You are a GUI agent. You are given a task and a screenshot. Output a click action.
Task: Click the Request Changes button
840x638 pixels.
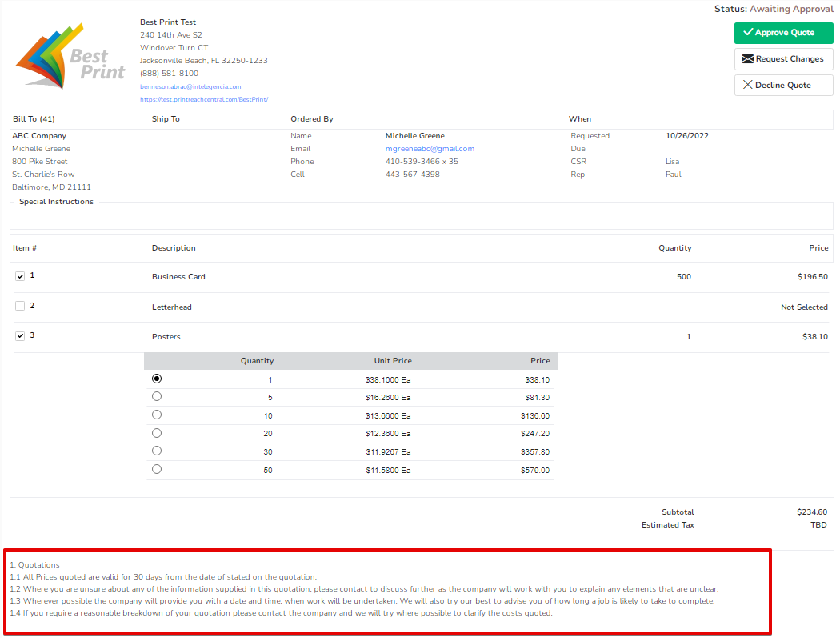pyautogui.click(x=783, y=59)
